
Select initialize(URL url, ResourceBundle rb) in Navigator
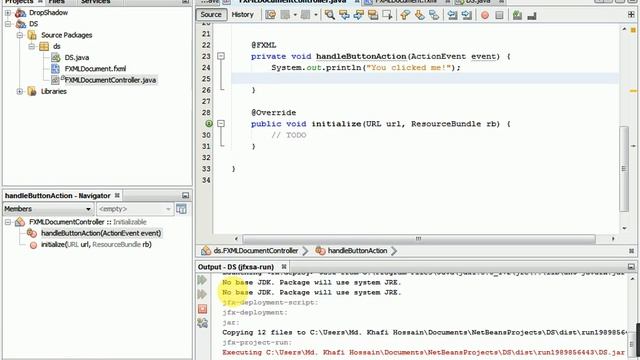pos(96,244)
